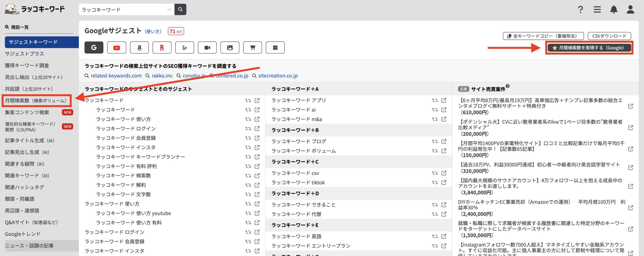Clear the search field with X icon
644x256 pixels.
tap(169, 10)
